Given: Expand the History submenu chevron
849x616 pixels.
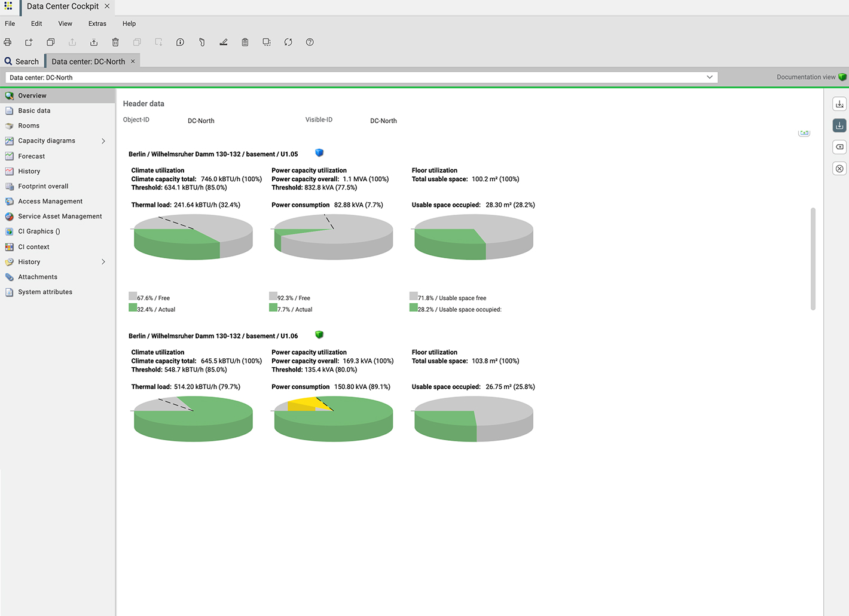Looking at the screenshot, I should coord(103,262).
